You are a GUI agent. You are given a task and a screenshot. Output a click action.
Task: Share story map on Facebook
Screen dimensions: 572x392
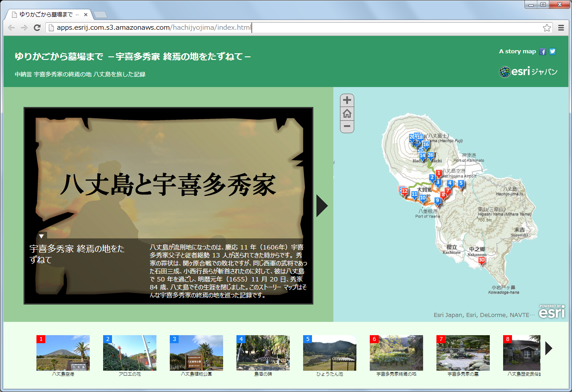[x=543, y=51]
